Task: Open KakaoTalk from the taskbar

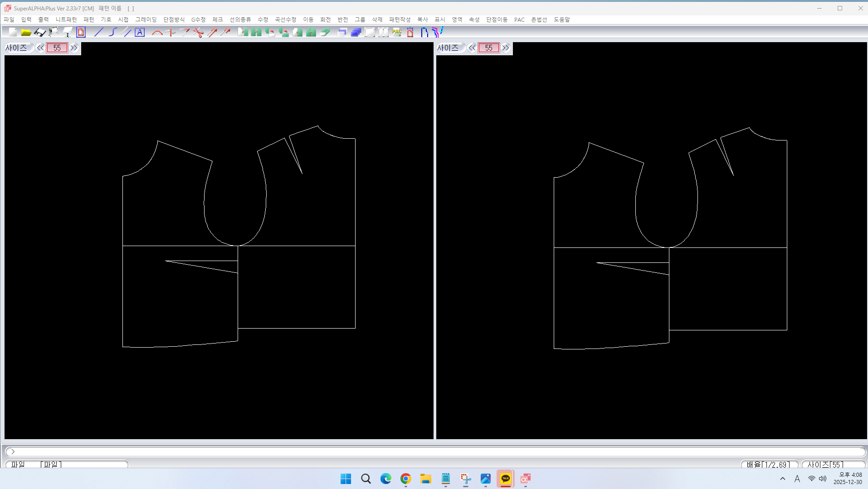Action: point(505,479)
